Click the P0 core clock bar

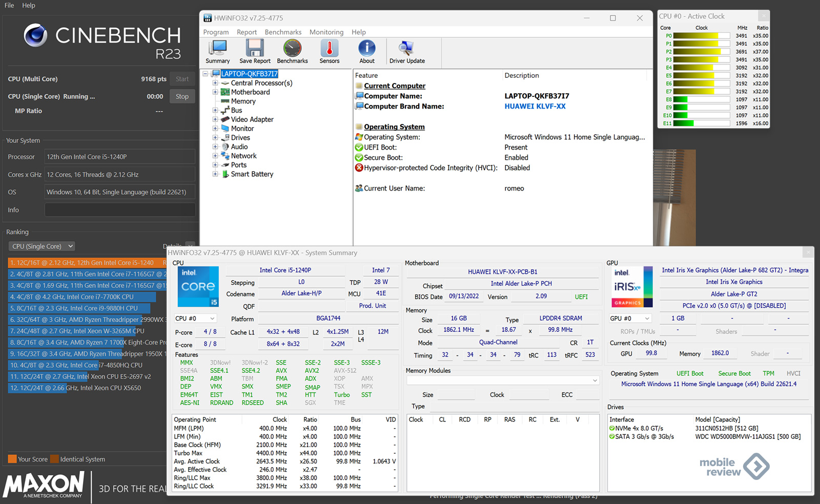click(702, 36)
